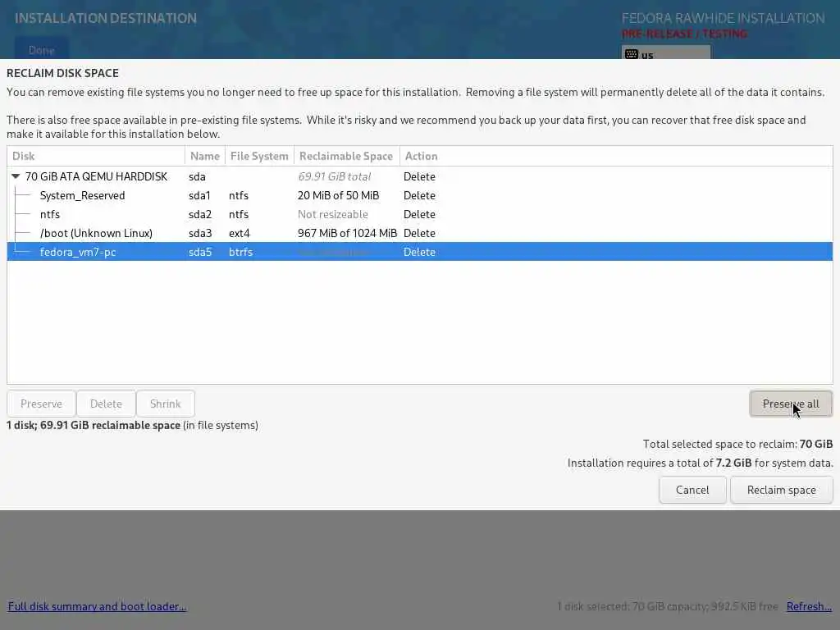Screen dimensions: 840x630
Task: Click the '69.91 GiB total' cell
Action: point(335,176)
